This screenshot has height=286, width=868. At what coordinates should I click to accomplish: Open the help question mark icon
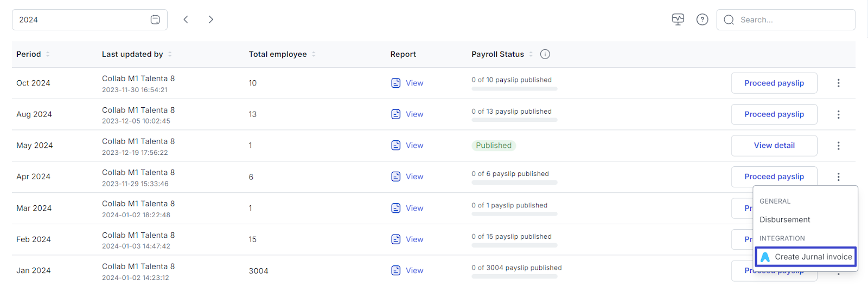point(702,19)
